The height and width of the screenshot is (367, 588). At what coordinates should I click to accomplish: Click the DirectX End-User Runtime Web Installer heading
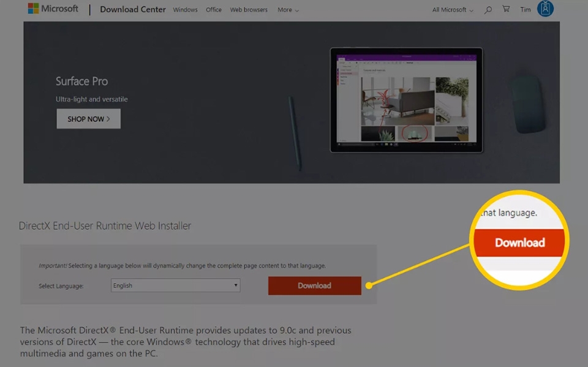pyautogui.click(x=105, y=225)
